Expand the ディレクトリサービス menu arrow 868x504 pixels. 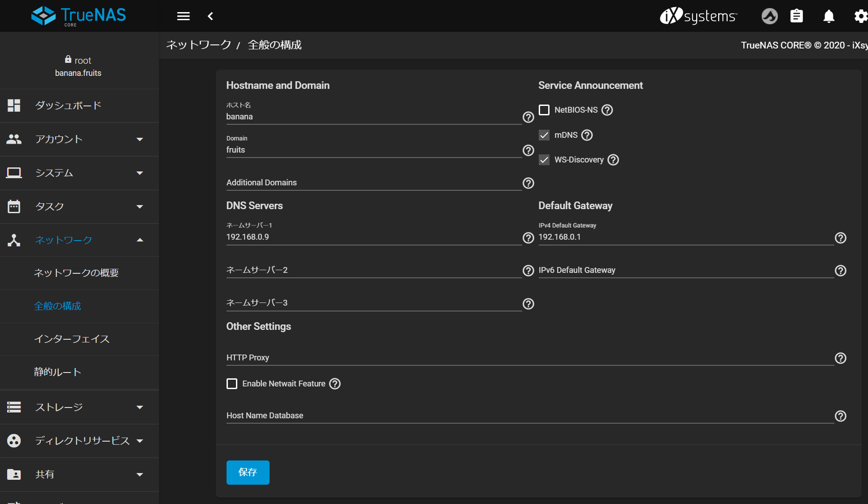[140, 441]
